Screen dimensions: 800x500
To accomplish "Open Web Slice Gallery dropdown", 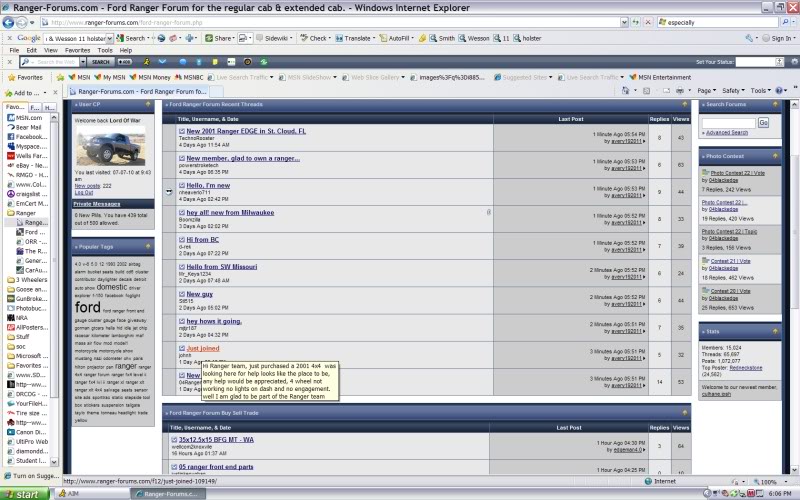I will point(403,78).
